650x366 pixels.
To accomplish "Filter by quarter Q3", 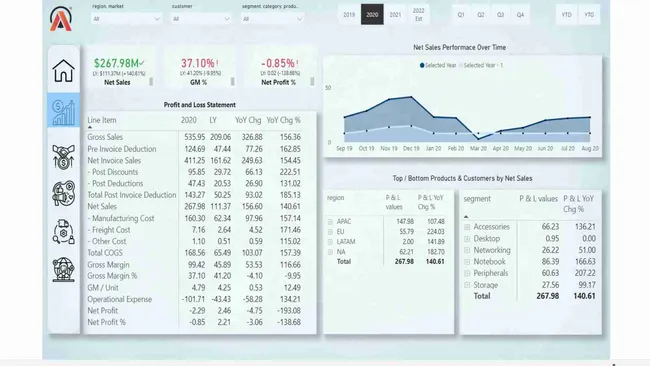I will (x=500, y=15).
